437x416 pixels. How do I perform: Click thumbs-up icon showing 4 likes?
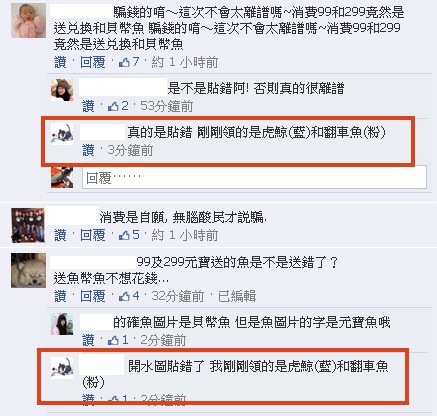point(124,296)
